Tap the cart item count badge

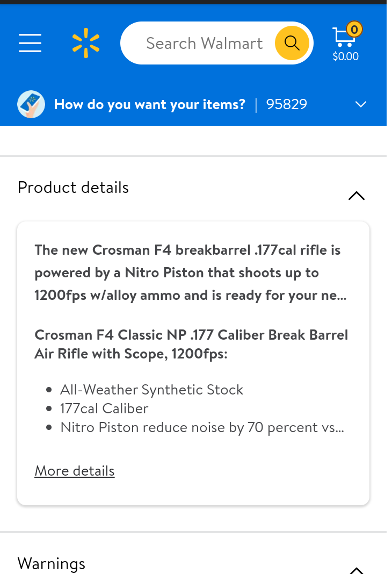pyautogui.click(x=354, y=29)
